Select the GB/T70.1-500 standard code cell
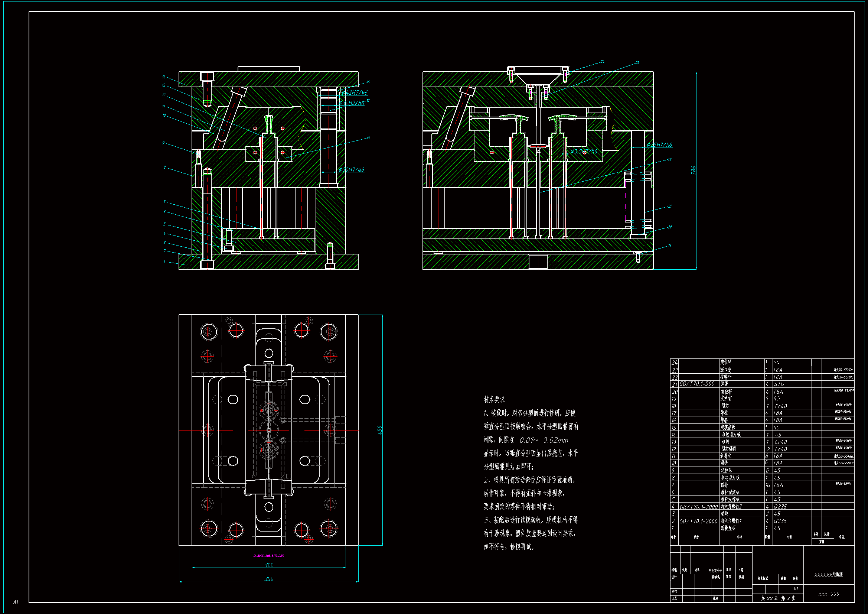868x614 pixels. [697, 384]
